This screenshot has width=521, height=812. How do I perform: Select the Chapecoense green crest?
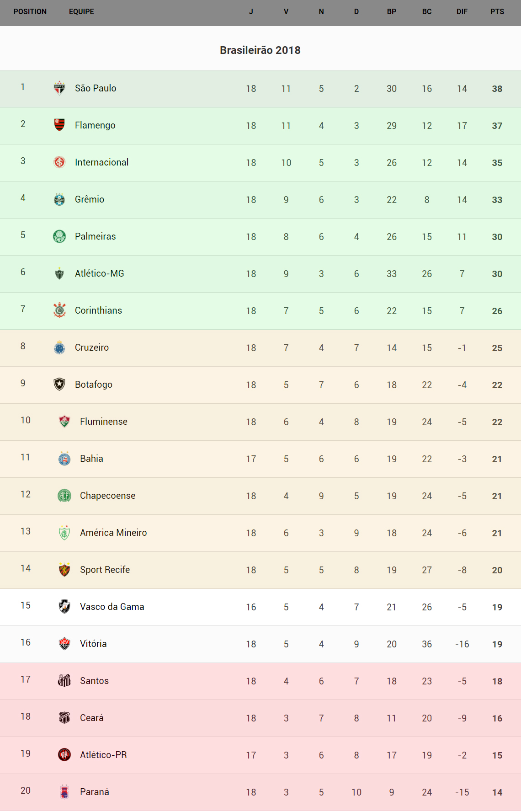pyautogui.click(x=64, y=496)
